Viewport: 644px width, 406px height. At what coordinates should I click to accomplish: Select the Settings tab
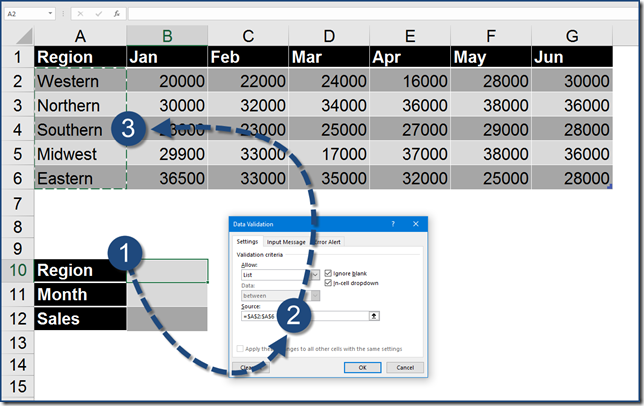click(x=247, y=242)
